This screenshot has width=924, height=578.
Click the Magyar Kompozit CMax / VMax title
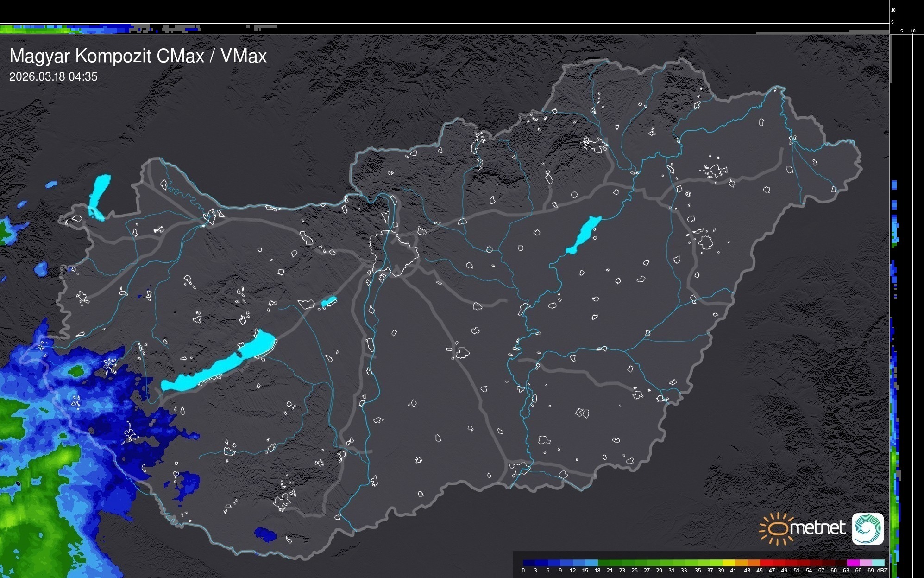click(138, 56)
